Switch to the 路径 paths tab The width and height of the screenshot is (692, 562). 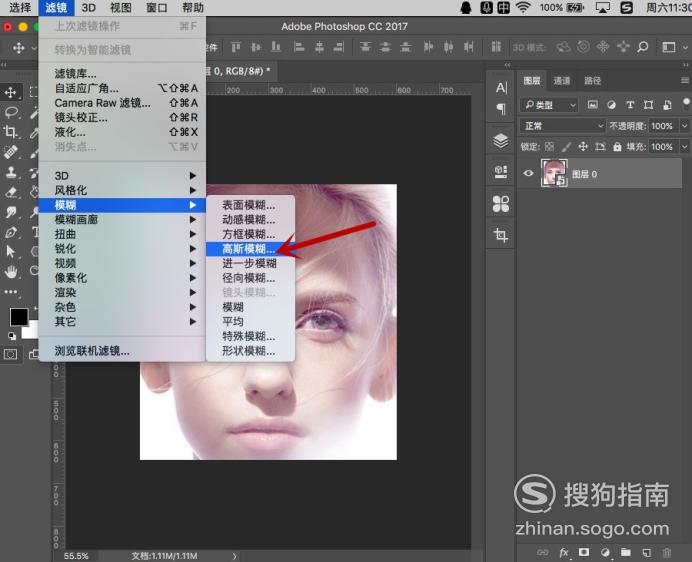tap(592, 80)
